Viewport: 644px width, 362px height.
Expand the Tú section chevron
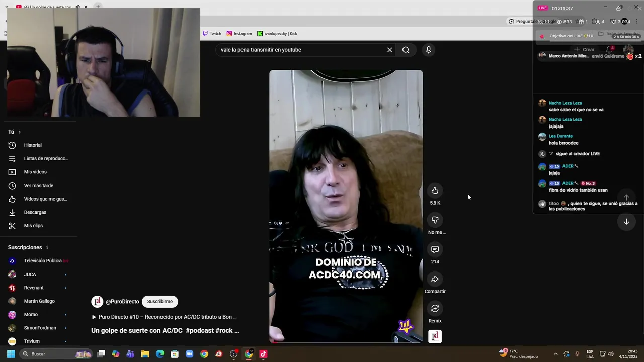(20, 132)
